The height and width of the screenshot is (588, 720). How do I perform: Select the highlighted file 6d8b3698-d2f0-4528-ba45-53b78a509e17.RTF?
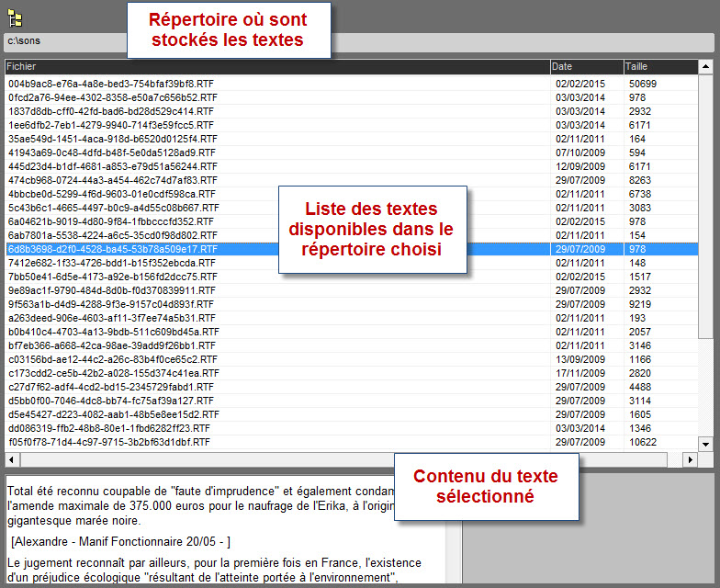point(112,249)
